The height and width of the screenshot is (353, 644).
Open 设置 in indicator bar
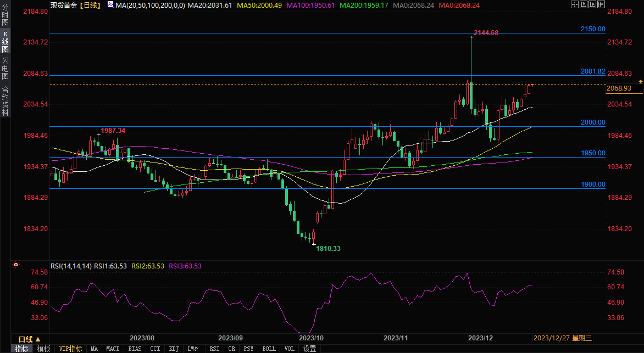point(310,349)
